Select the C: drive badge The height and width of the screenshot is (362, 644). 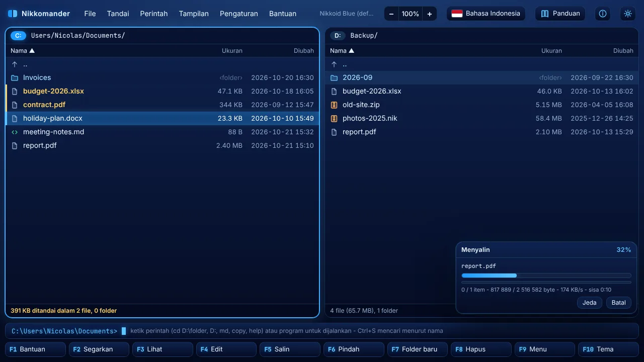coord(19,36)
